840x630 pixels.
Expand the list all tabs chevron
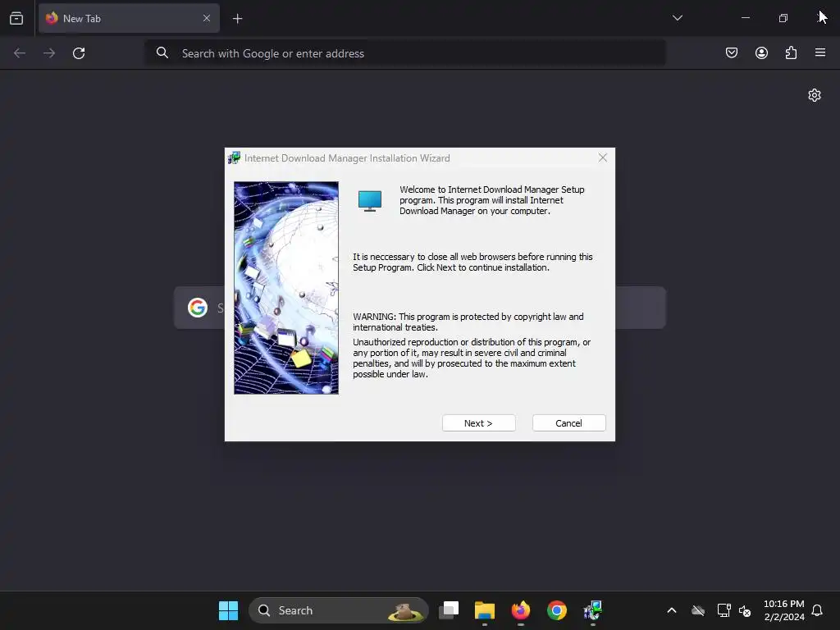pos(677,18)
